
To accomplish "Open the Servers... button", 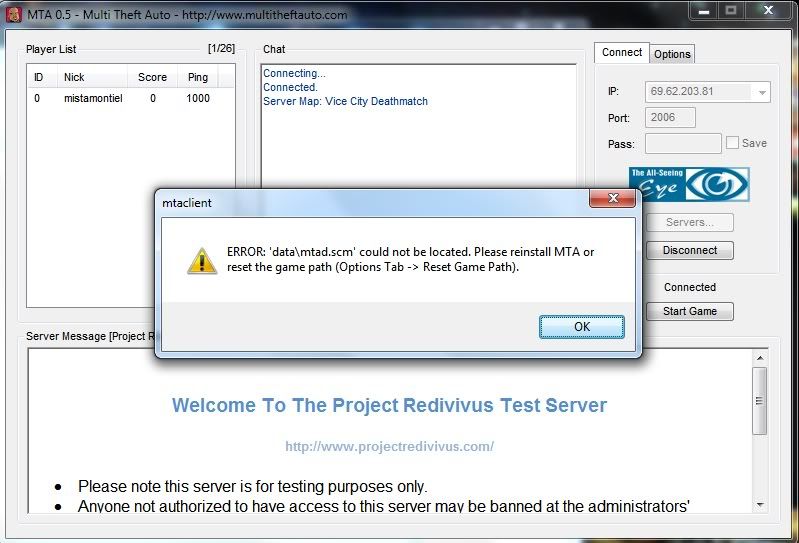I will pos(689,223).
